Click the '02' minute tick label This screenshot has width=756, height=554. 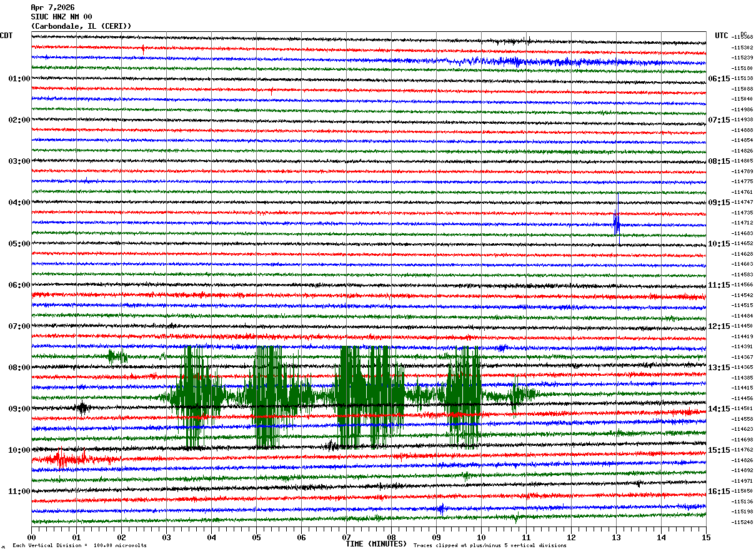click(121, 537)
